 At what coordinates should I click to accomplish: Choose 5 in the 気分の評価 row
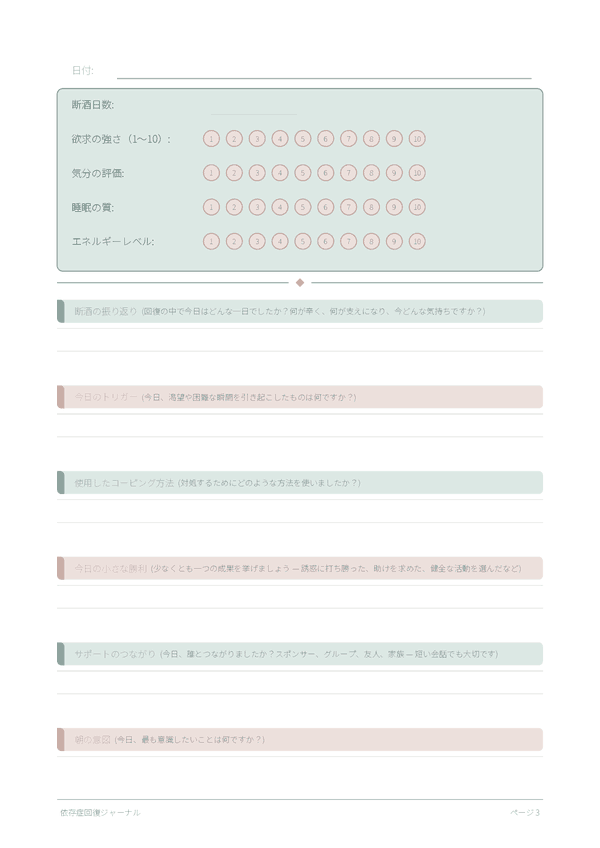pos(303,173)
